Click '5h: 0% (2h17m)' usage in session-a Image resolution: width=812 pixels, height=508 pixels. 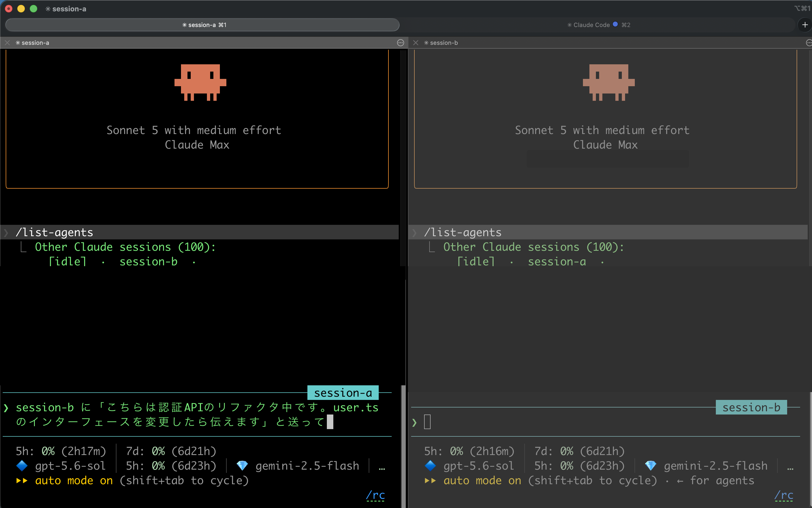pyautogui.click(x=61, y=451)
